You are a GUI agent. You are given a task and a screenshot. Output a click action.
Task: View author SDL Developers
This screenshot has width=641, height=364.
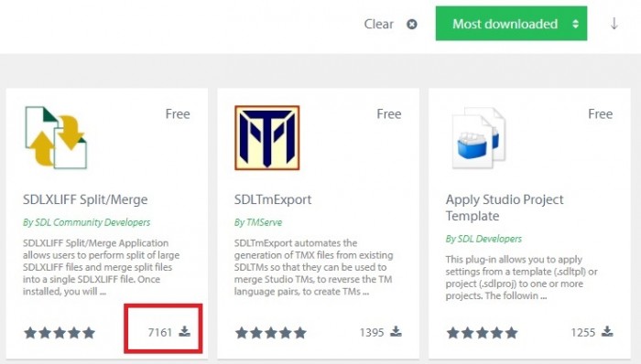click(x=483, y=239)
